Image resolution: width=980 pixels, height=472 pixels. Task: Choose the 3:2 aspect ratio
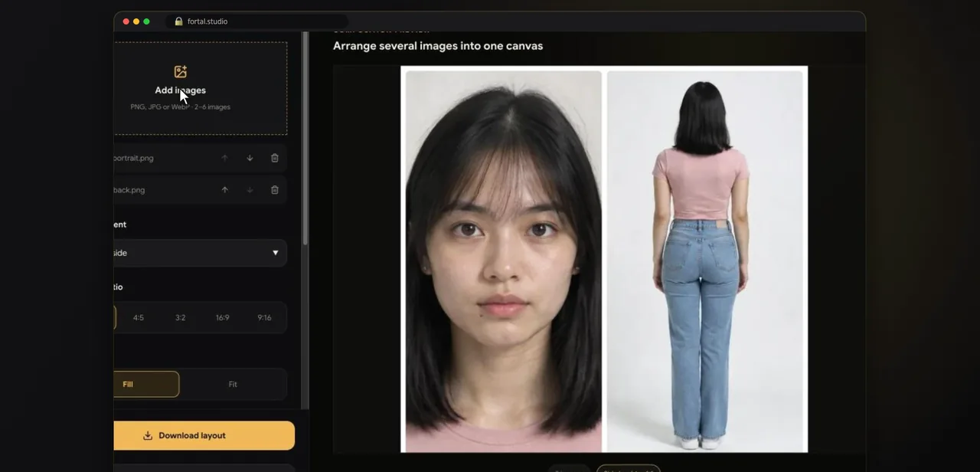pyautogui.click(x=180, y=317)
